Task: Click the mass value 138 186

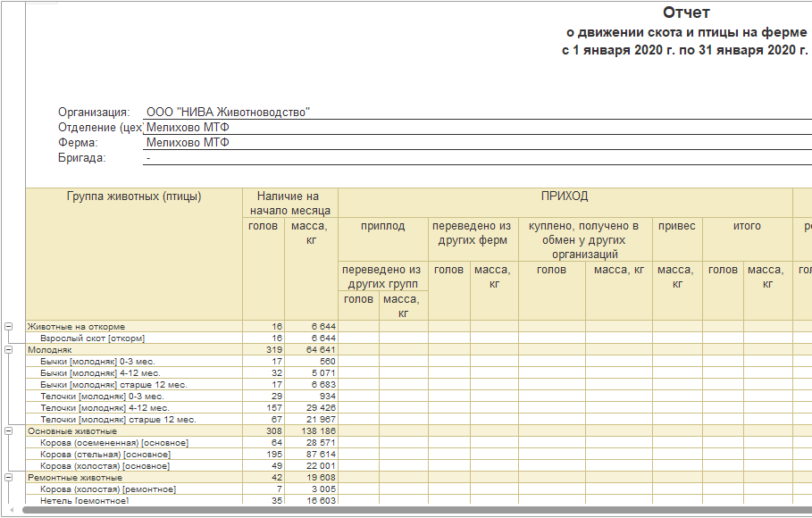Action: [319, 431]
